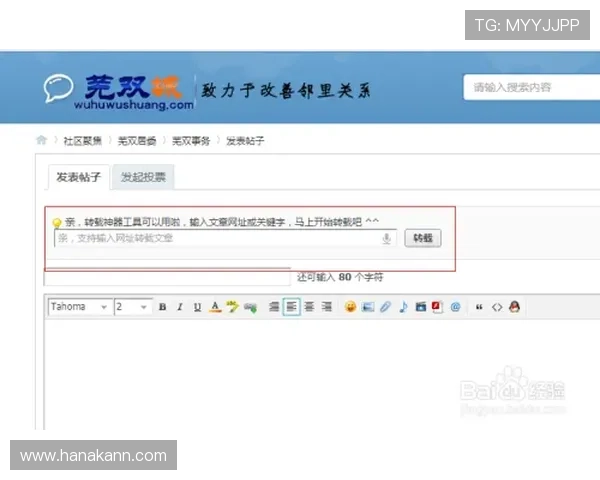
Task: Click 发表帖子 breadcrumb text
Action: (x=245, y=141)
